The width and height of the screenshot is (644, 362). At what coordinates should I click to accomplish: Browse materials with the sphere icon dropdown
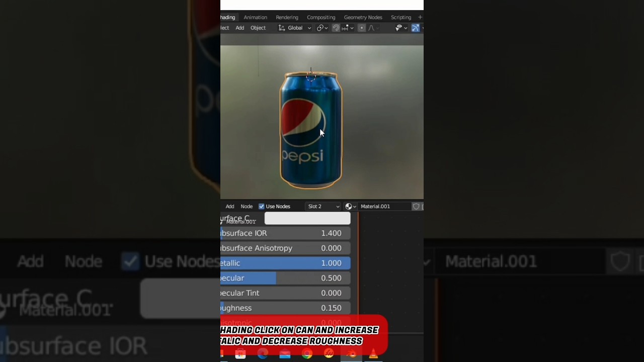(x=351, y=206)
